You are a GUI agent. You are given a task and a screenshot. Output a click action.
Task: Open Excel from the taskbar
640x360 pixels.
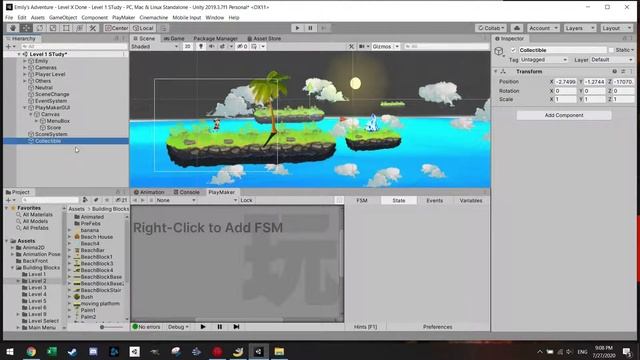[52, 351]
